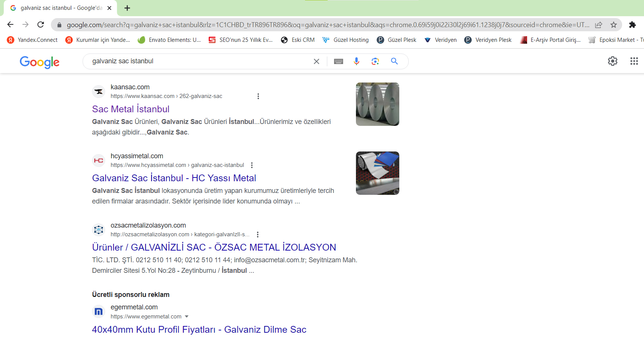Viewport: 644px width, 338px height.
Task: Open the Kurumlar için Yande... bookmark
Action: (98, 40)
